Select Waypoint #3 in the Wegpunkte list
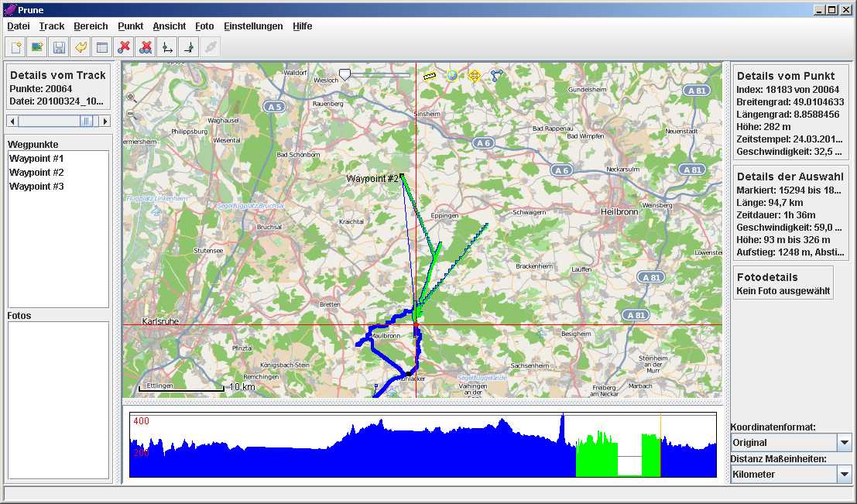Viewport: 857px width, 504px height. click(36, 187)
